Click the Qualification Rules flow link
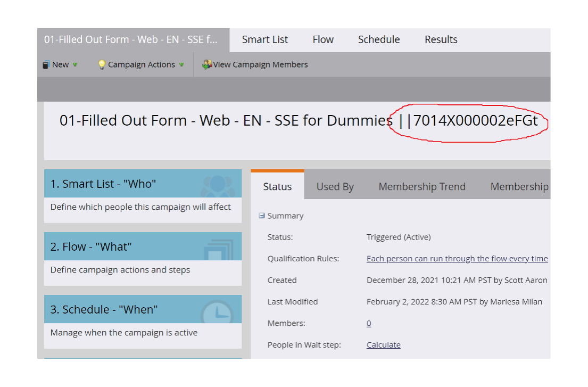Viewport: 588px width, 387px height. coord(457,259)
